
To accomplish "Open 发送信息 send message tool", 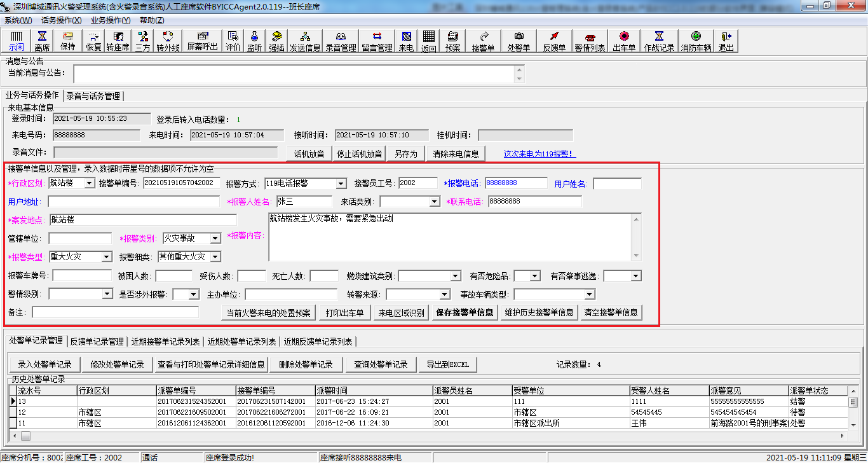I will coord(305,41).
